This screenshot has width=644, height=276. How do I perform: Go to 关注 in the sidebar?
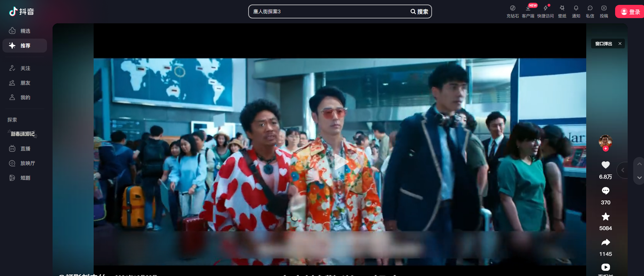click(x=25, y=68)
